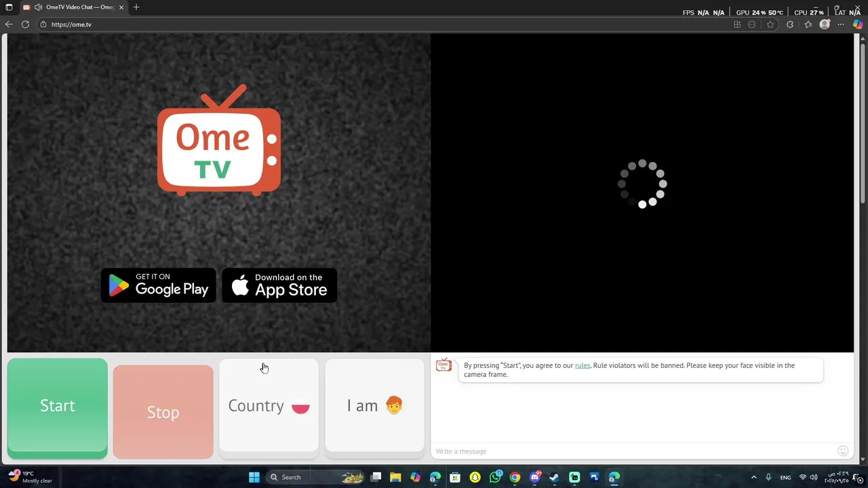Click the green Start button

(58, 408)
